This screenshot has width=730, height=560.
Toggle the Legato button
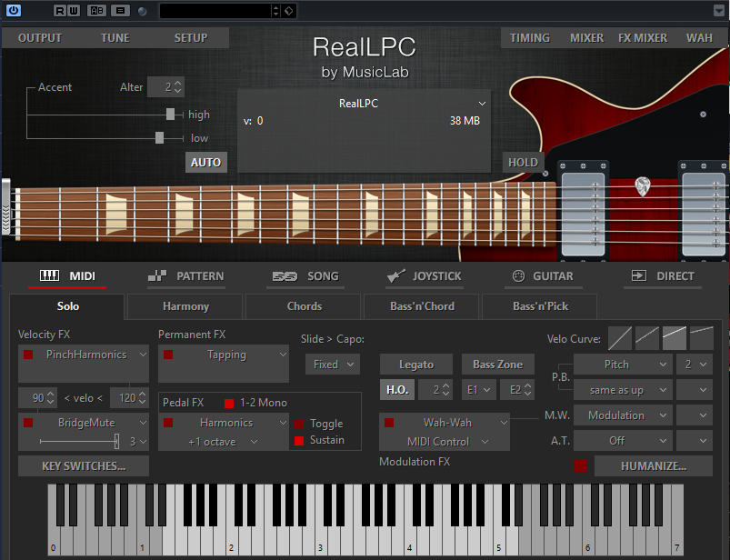pos(416,365)
